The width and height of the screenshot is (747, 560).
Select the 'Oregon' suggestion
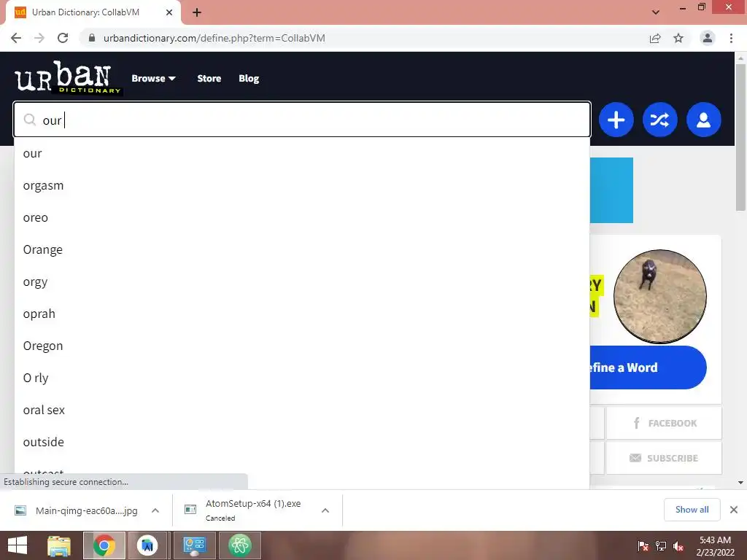pos(302,346)
